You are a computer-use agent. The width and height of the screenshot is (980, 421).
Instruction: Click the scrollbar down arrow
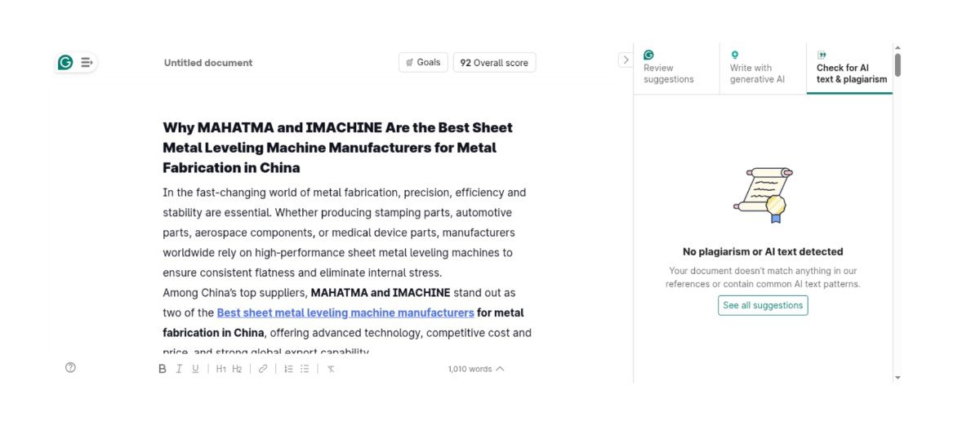898,378
